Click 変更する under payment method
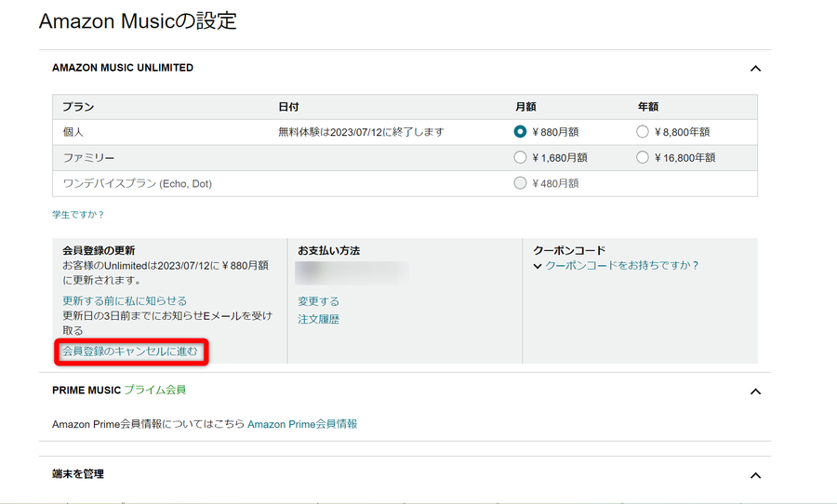Screen dimensions: 837x504 (x=318, y=301)
